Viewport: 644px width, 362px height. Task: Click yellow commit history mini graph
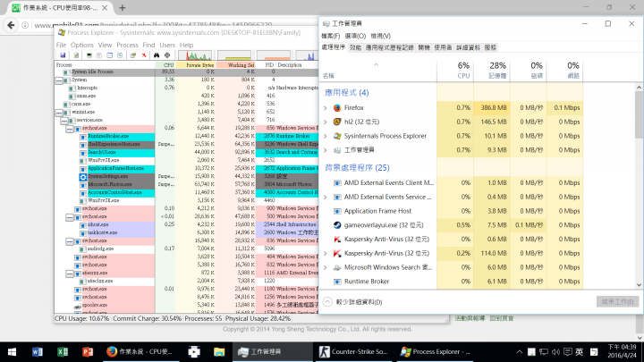(x=234, y=55)
